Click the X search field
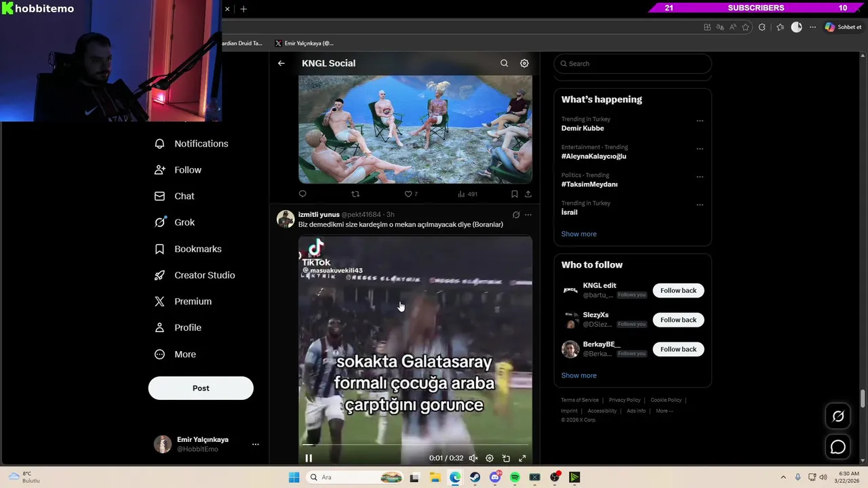 (633, 64)
